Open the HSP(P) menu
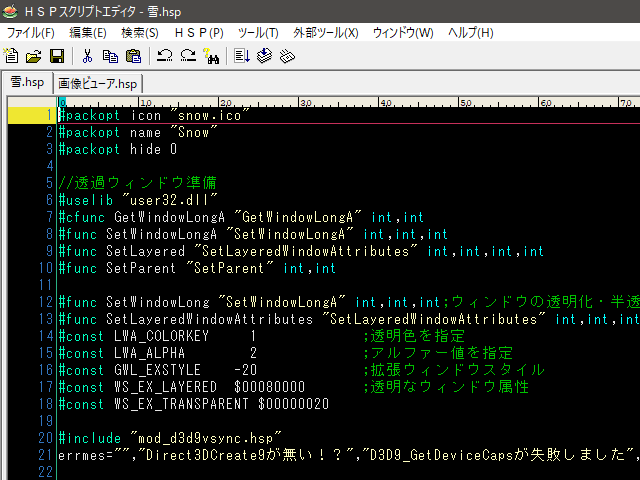The height and width of the screenshot is (480, 640). (x=199, y=33)
